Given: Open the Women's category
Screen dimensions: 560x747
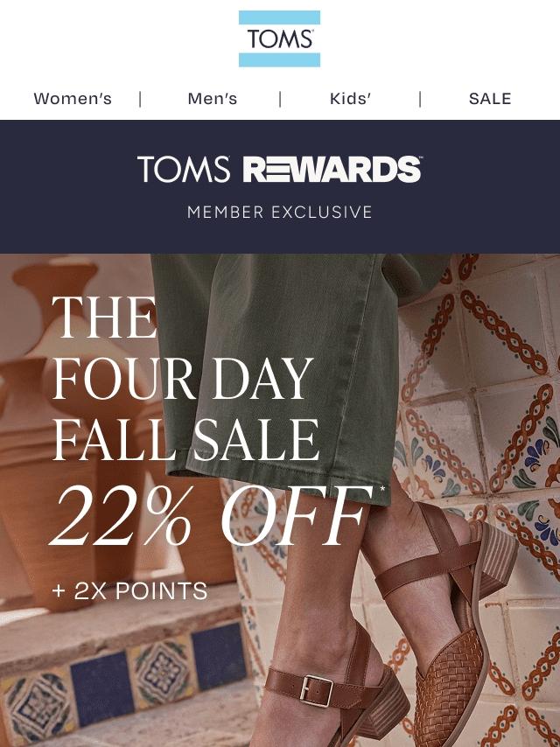Looking at the screenshot, I should point(73,99).
